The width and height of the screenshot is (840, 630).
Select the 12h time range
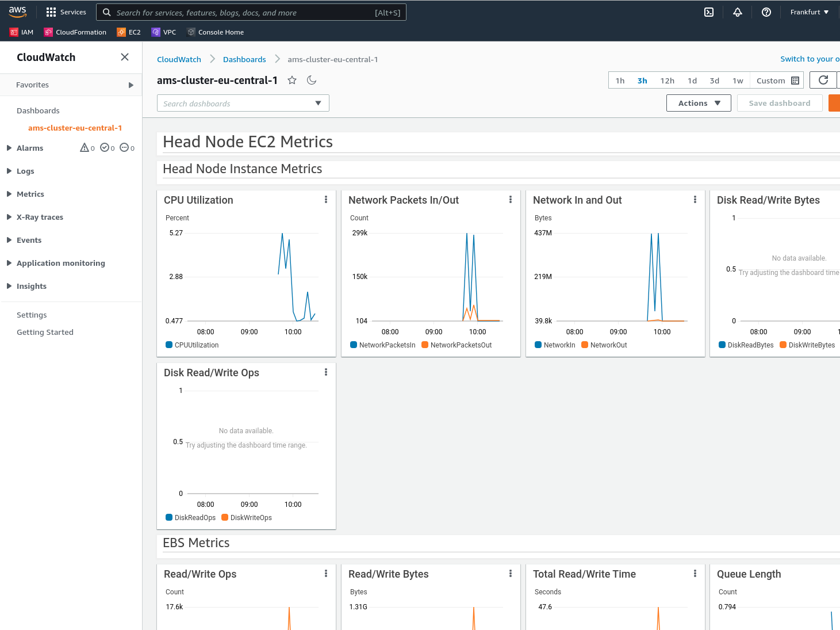point(667,81)
